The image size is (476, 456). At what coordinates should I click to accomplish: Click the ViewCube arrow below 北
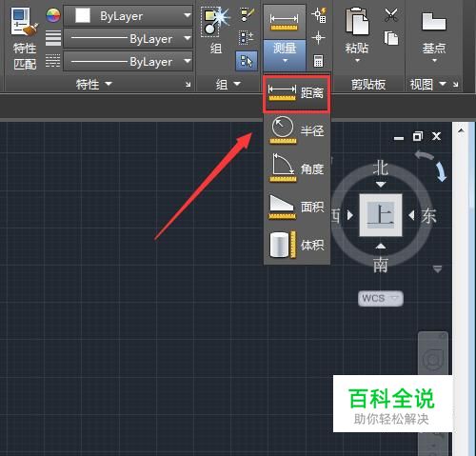point(381,185)
